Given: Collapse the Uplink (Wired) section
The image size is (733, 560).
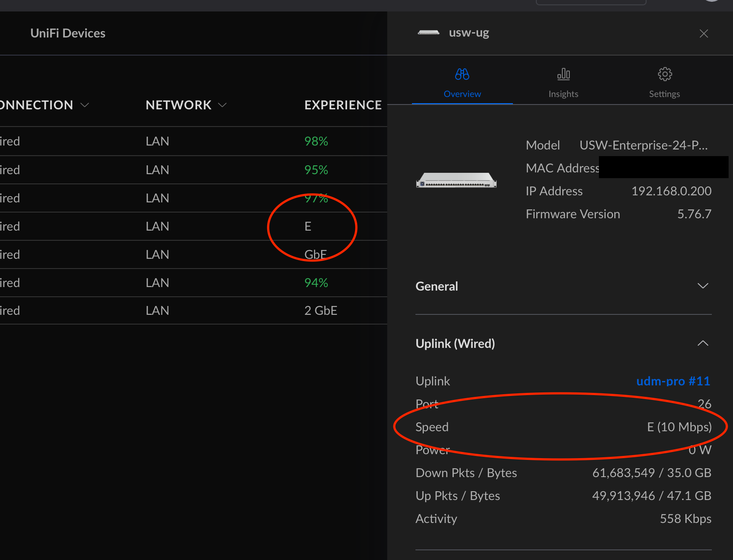Looking at the screenshot, I should pos(703,343).
